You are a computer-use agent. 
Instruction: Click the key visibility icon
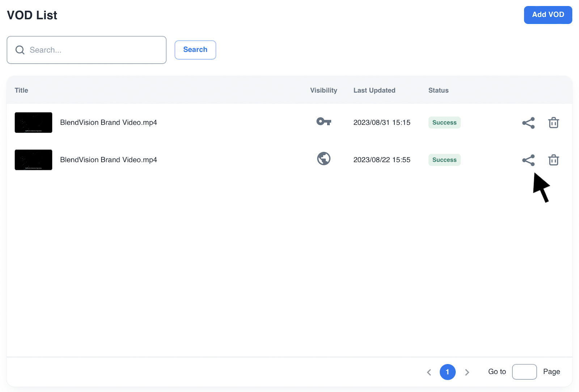point(324,122)
